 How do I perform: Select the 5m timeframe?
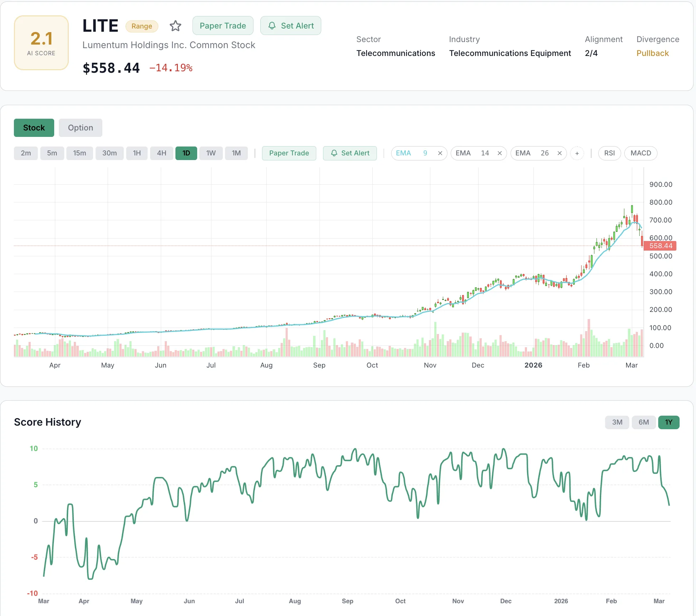(52, 153)
